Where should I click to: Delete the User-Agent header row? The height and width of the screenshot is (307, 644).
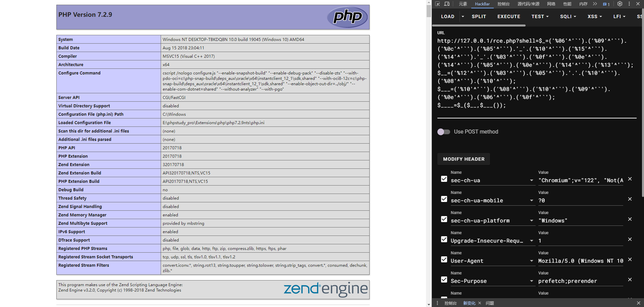630,260
